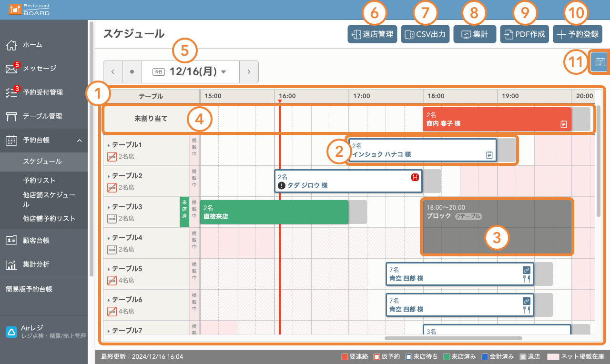The height and width of the screenshot is (364, 610).
Task: Click the horizontal scrollbar of the schedule
Action: pos(454,338)
